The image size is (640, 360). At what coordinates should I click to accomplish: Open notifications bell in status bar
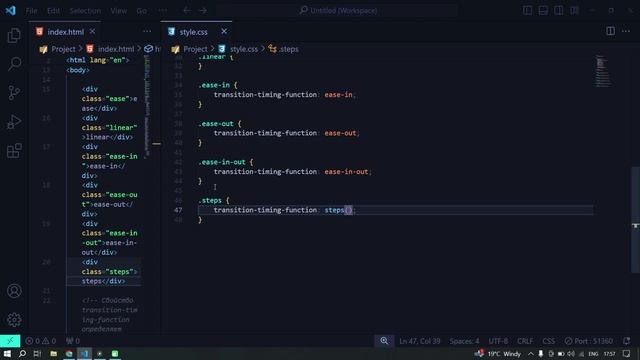[x=626, y=341]
